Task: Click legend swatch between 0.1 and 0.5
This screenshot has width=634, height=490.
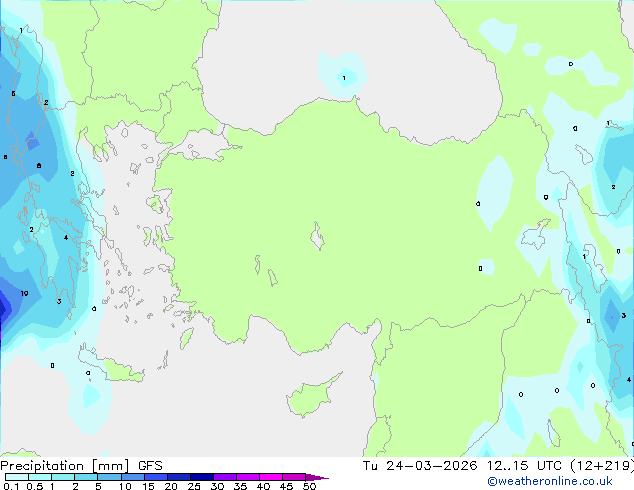Action: [x=17, y=477]
